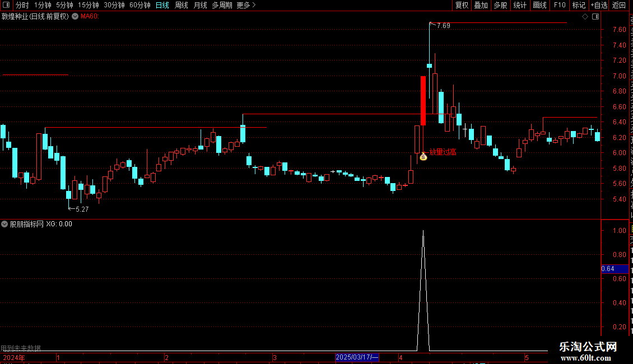Viewport: 633px width, 364px height.
Task: Toggle the right side panel icon
Action: 595,17
